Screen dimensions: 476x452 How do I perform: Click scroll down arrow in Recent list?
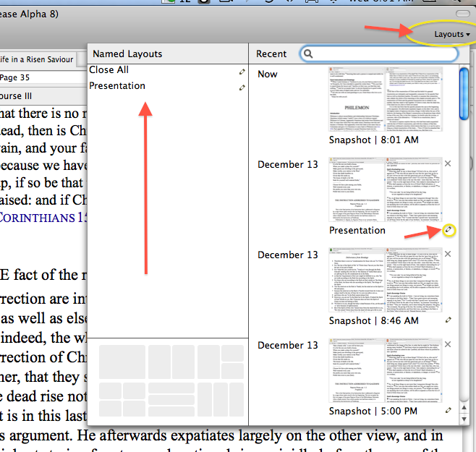coord(464,419)
